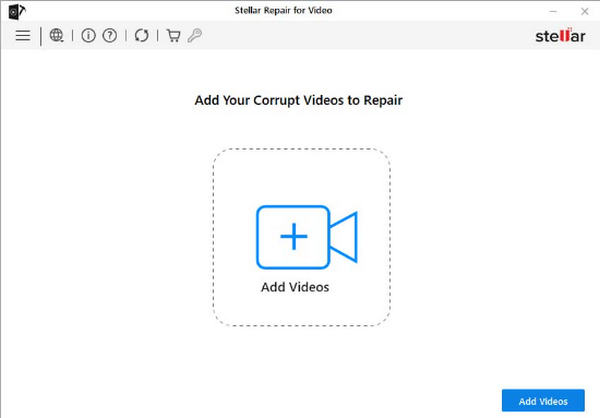Viewport: 600px width, 418px height.
Task: Open the hamburger menu
Action: (23, 36)
